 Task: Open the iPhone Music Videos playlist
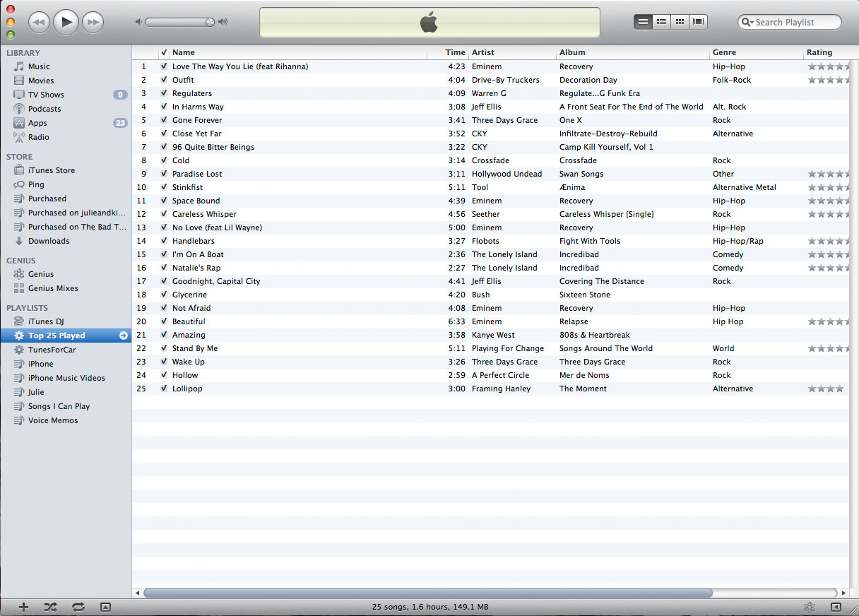tap(66, 378)
